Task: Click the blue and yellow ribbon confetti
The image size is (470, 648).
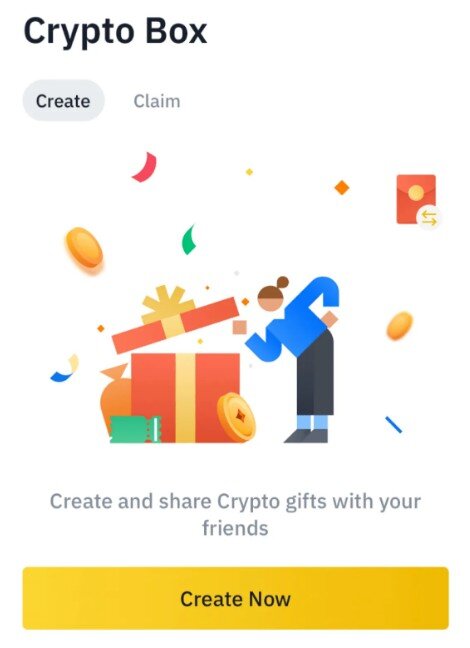Action: (x=65, y=368)
